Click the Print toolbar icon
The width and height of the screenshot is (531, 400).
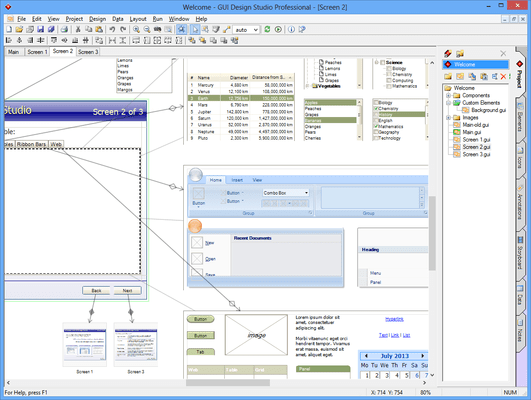[64, 29]
